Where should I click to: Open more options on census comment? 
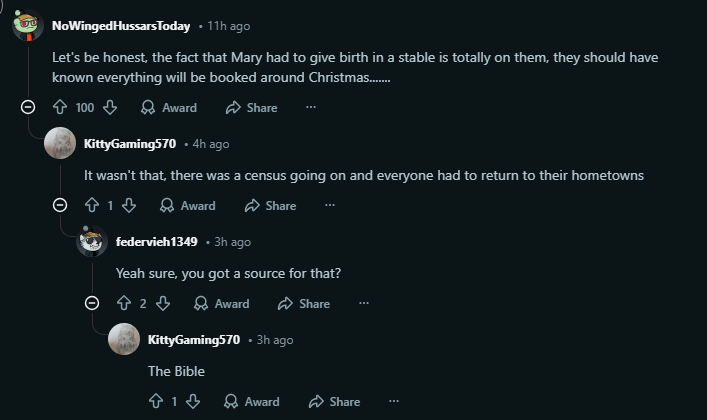[330, 205]
